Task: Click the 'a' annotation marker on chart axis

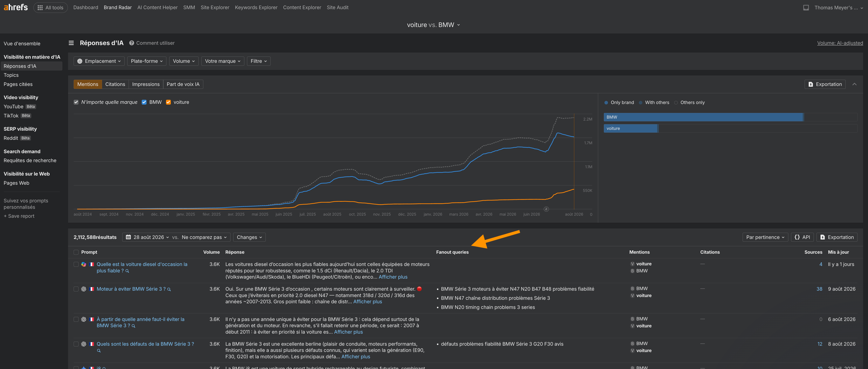Action: coord(546,209)
